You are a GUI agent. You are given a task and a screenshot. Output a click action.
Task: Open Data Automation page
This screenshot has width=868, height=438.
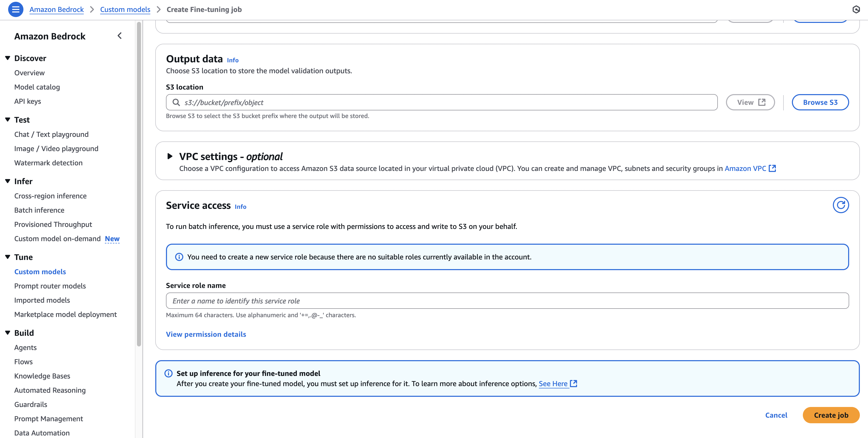[42, 433]
